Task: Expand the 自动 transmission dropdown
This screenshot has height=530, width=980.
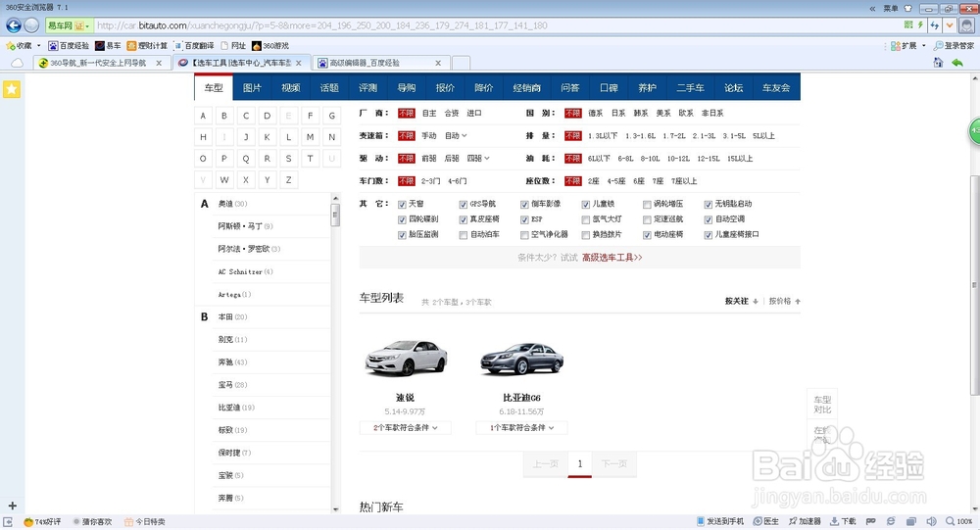Action: 456,135
